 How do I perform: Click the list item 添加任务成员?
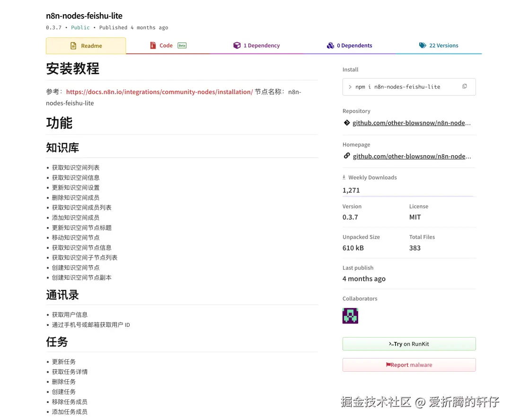70,412
